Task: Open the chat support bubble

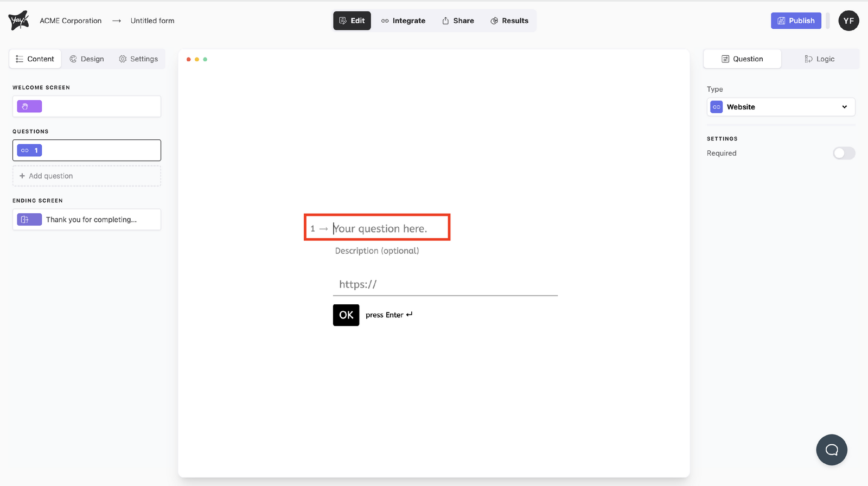Action: pyautogui.click(x=831, y=450)
